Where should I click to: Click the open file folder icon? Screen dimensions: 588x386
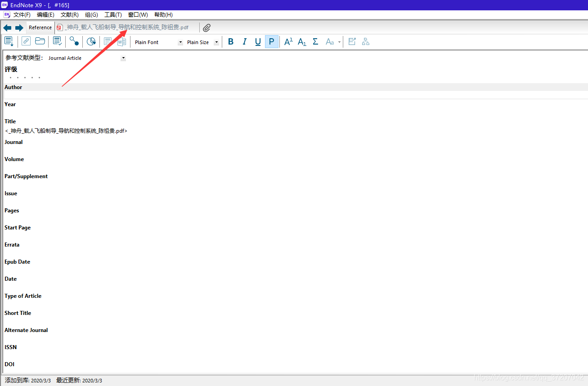pyautogui.click(x=40, y=41)
